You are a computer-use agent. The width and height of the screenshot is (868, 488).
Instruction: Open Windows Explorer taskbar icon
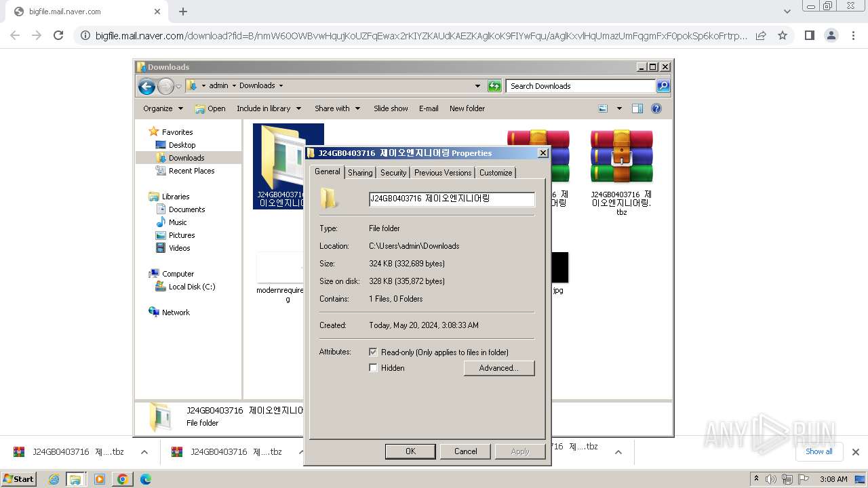pyautogui.click(x=75, y=479)
